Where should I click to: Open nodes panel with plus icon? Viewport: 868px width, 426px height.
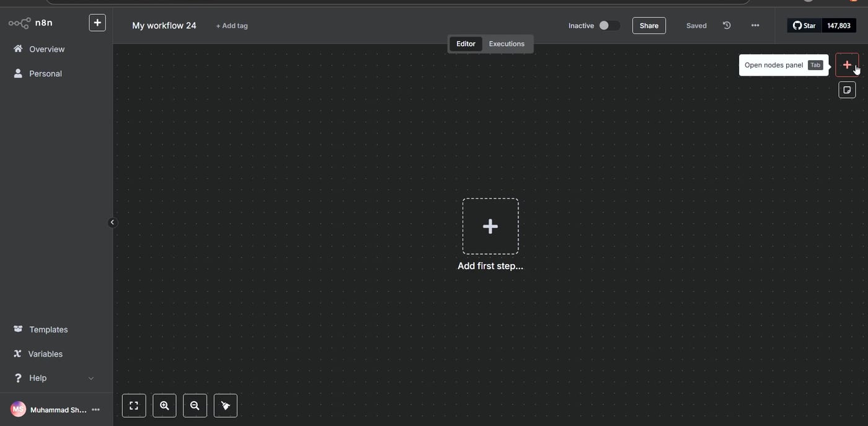[847, 65]
